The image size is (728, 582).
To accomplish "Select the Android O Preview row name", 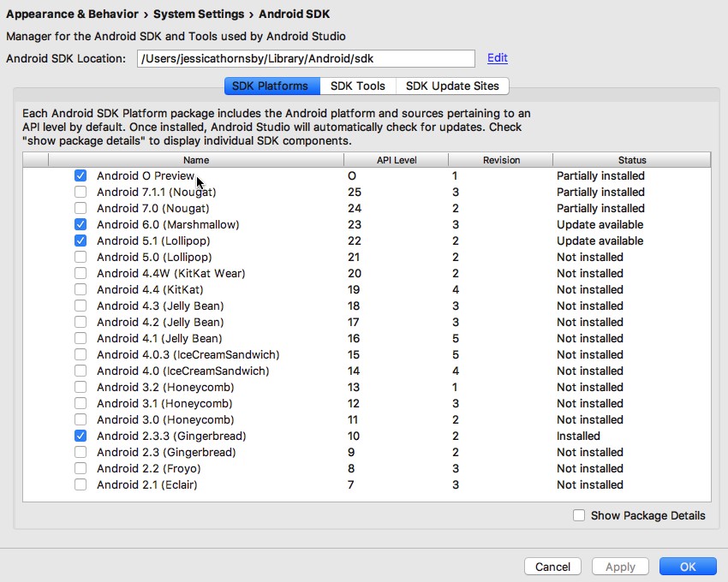I will [146, 176].
